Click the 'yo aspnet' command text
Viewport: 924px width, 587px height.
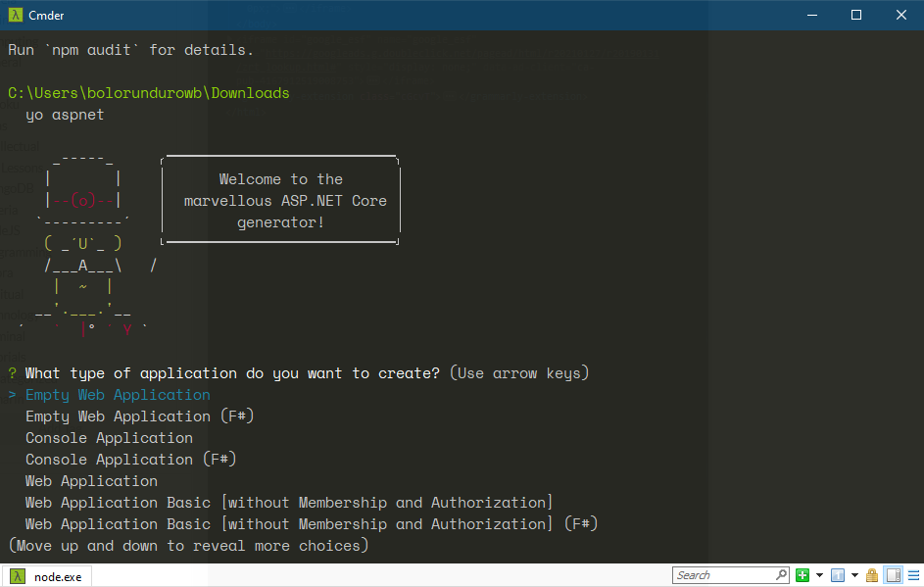pos(65,115)
